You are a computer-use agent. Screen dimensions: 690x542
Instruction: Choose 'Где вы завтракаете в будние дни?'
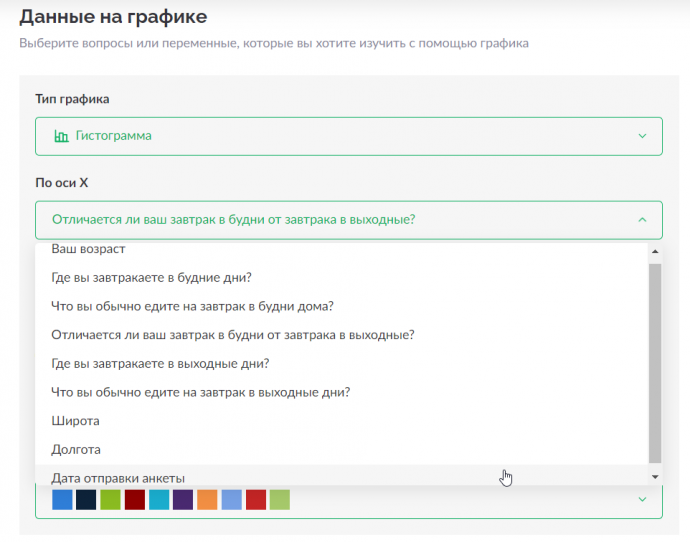[341, 278]
